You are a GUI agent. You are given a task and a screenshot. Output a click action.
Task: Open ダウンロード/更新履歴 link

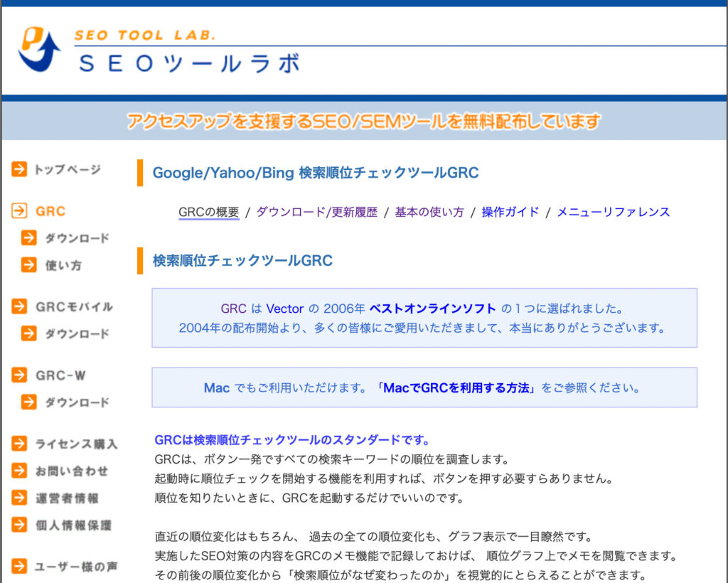coord(317,212)
